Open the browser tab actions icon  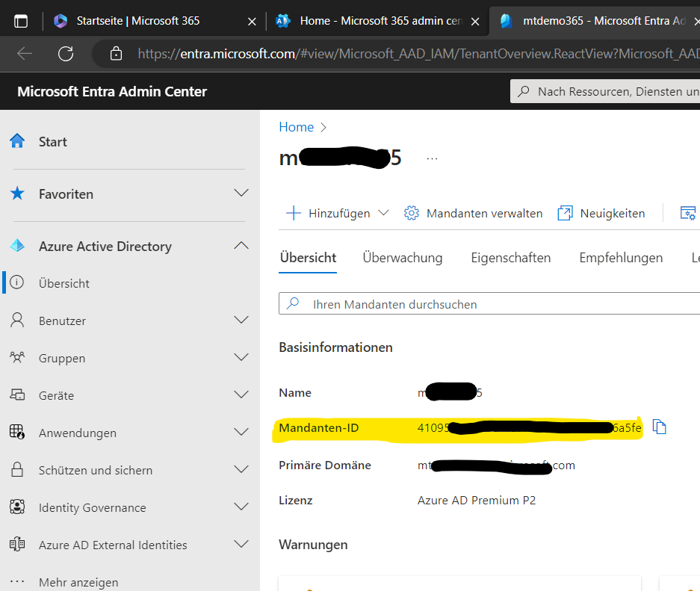(x=21, y=21)
